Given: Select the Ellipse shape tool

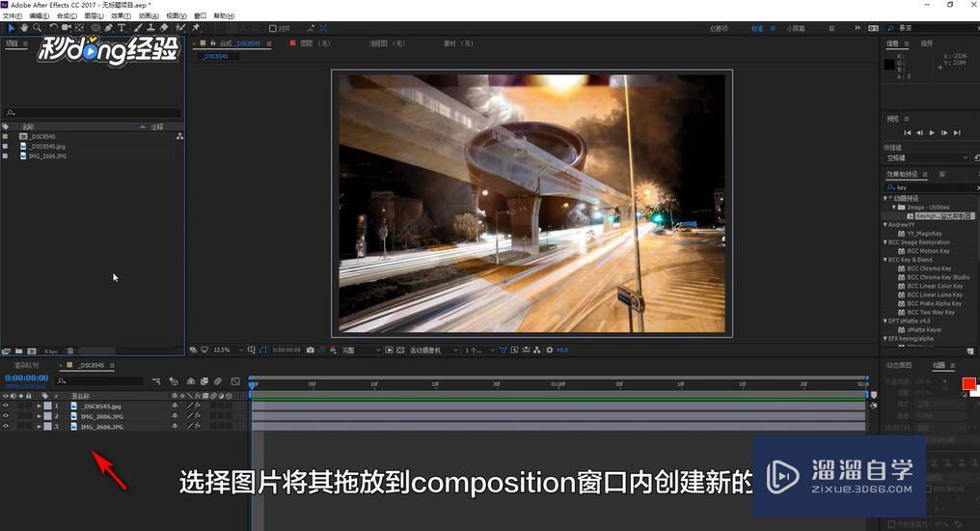Looking at the screenshot, I should 95,28.
